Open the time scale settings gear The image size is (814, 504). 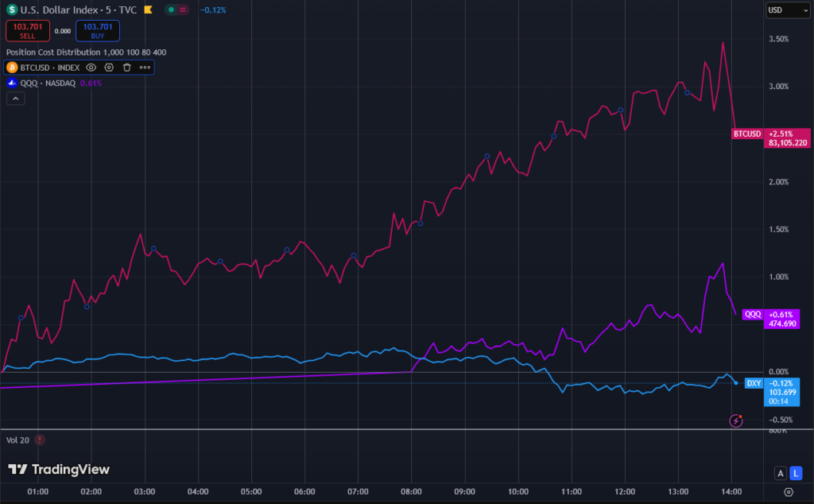[789, 492]
